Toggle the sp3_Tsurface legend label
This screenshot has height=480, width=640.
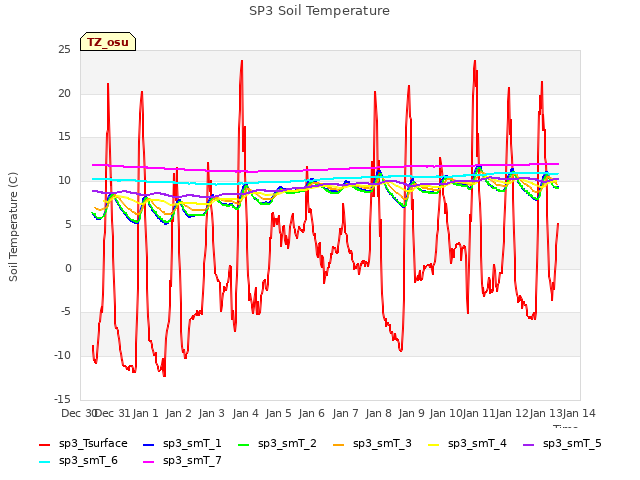[x=93, y=444]
